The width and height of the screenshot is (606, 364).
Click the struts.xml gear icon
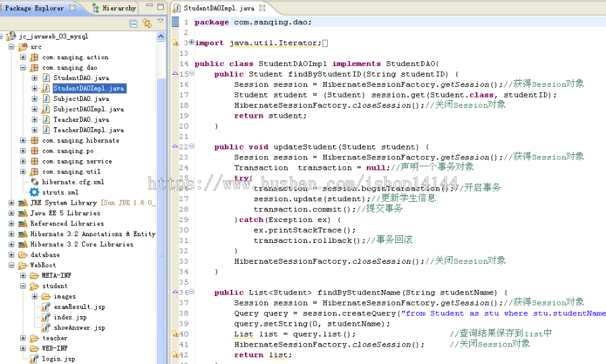click(x=34, y=192)
